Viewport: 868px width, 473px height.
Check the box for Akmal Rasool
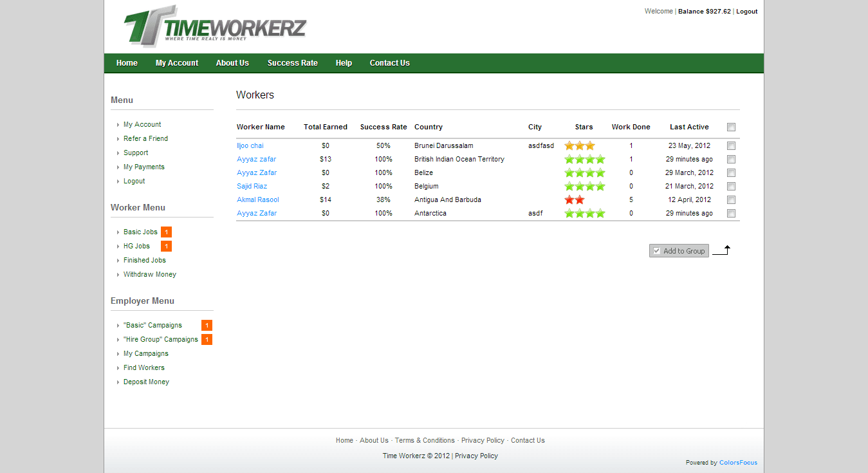tap(731, 200)
